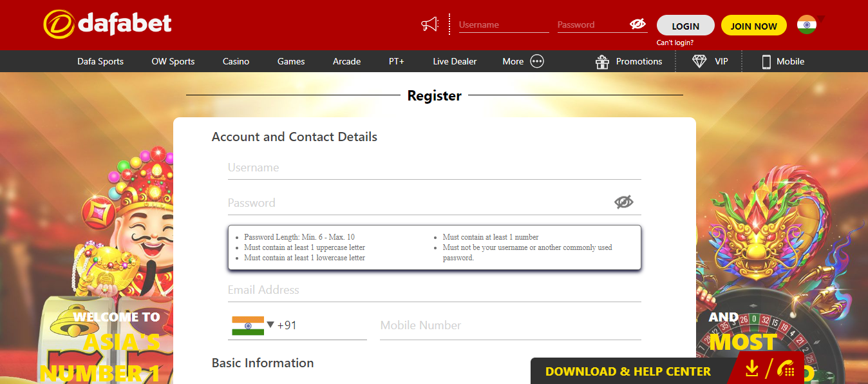This screenshot has width=868, height=384.
Task: Switch to the Casino menu item
Action: pyautogui.click(x=236, y=61)
